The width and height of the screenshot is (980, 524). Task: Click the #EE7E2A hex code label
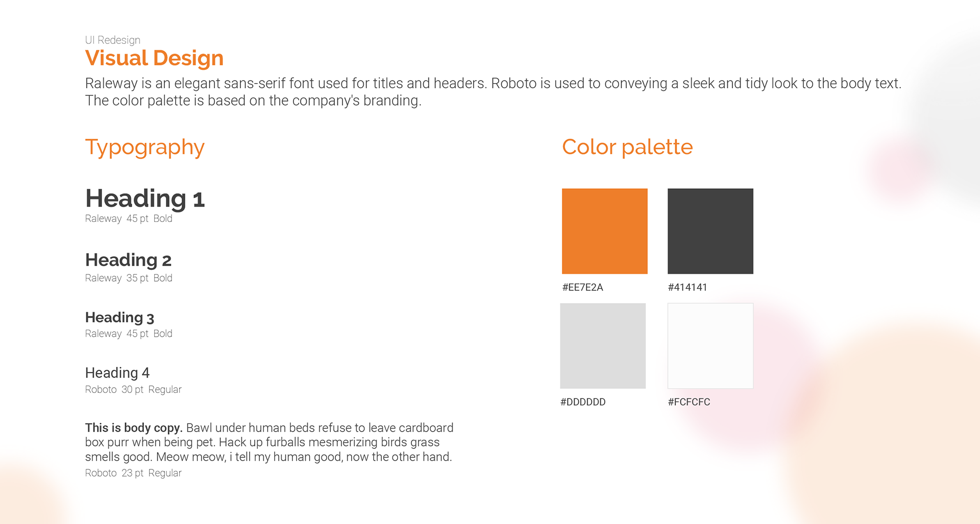tap(582, 287)
